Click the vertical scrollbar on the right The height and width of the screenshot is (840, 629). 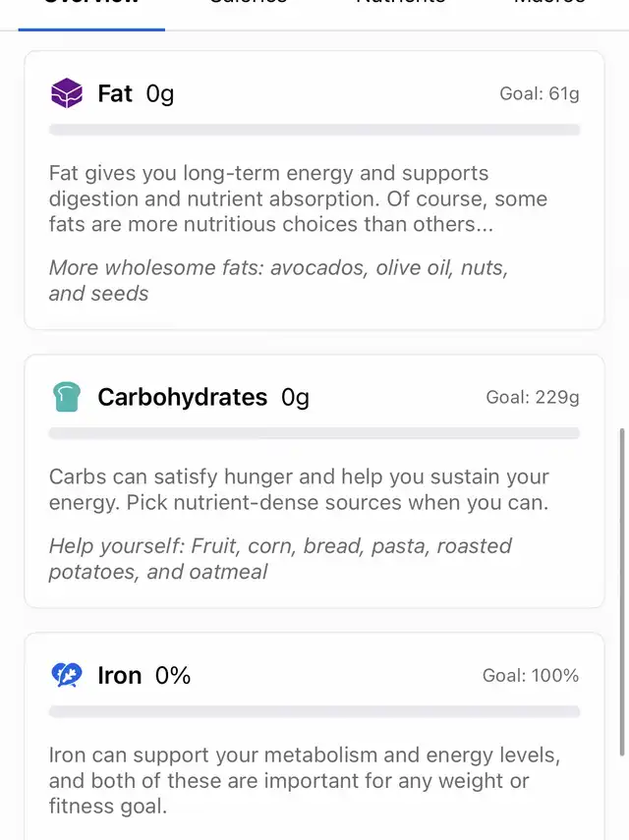point(623,589)
